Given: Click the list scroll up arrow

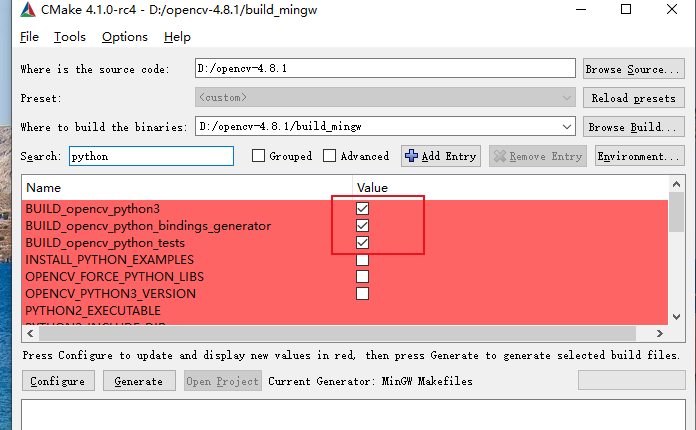Looking at the screenshot, I should pos(676,184).
